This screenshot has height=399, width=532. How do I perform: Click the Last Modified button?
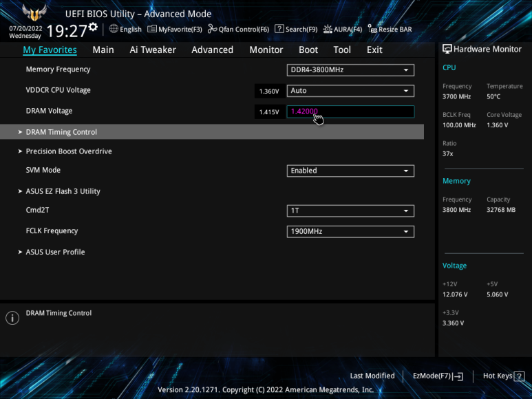372,376
